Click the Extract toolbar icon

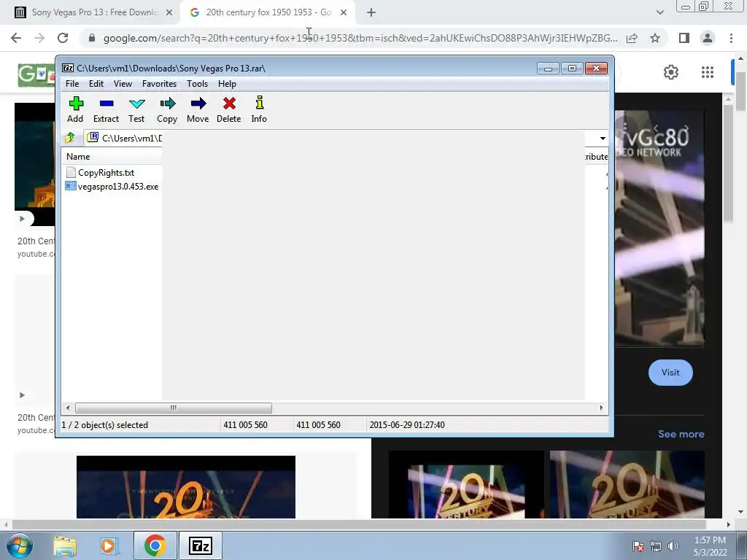point(106,110)
